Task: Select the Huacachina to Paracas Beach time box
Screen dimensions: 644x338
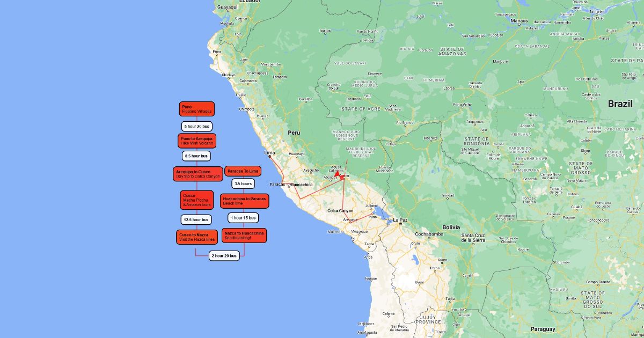Action: pos(244,201)
